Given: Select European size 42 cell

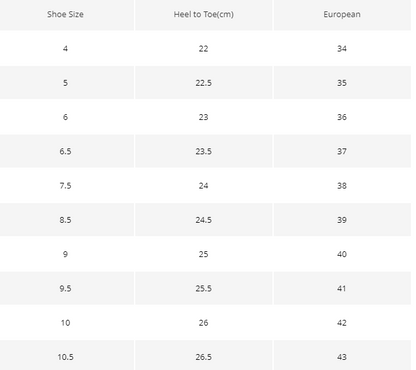Looking at the screenshot, I should (x=342, y=323).
